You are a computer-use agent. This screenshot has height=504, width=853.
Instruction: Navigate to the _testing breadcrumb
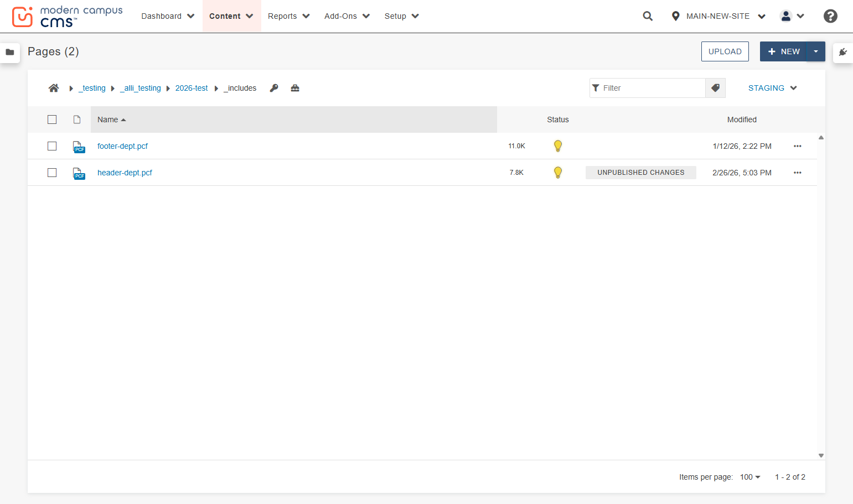92,88
